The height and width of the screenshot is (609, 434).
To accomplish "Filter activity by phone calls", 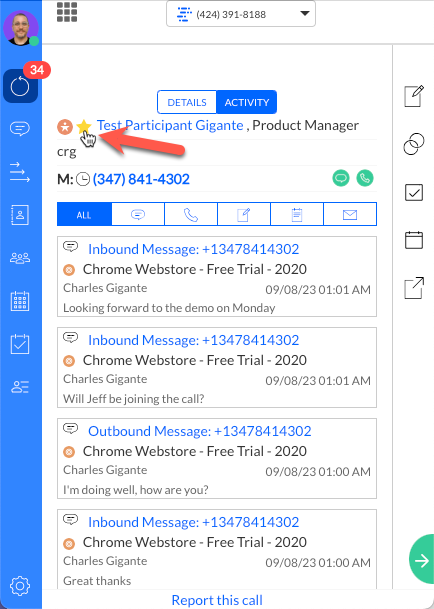I will pyautogui.click(x=191, y=214).
